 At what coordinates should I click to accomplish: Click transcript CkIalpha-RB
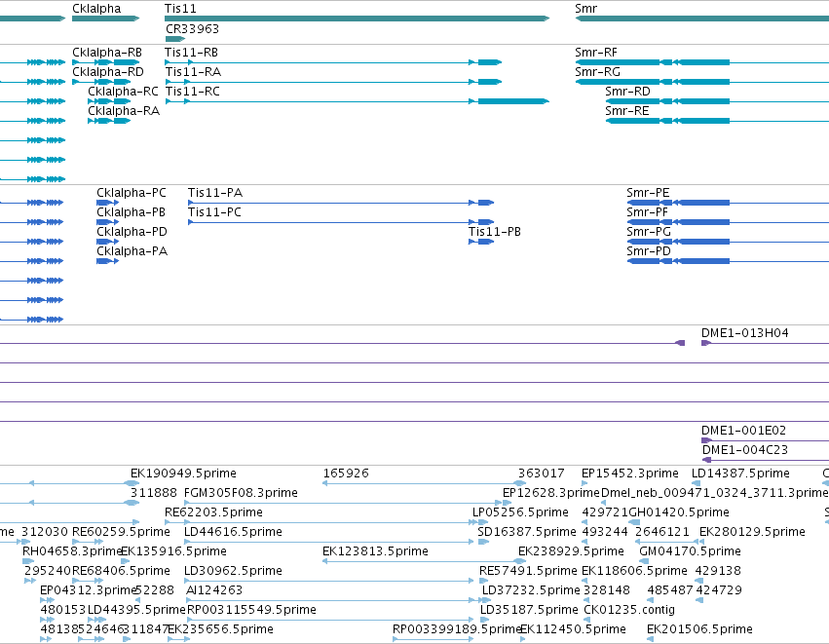106,62
